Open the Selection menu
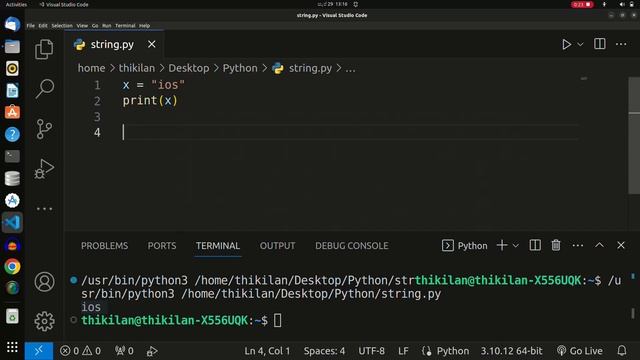The width and height of the screenshot is (640, 360). (62, 25)
